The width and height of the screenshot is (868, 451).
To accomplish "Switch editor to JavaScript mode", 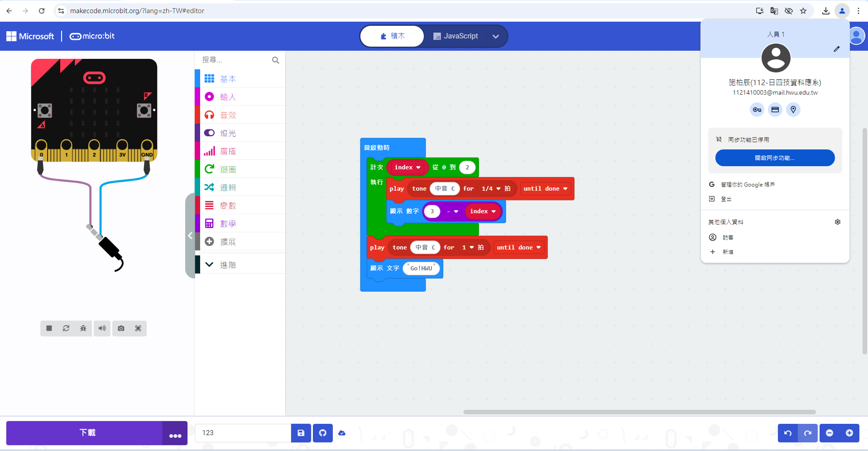I will point(456,36).
